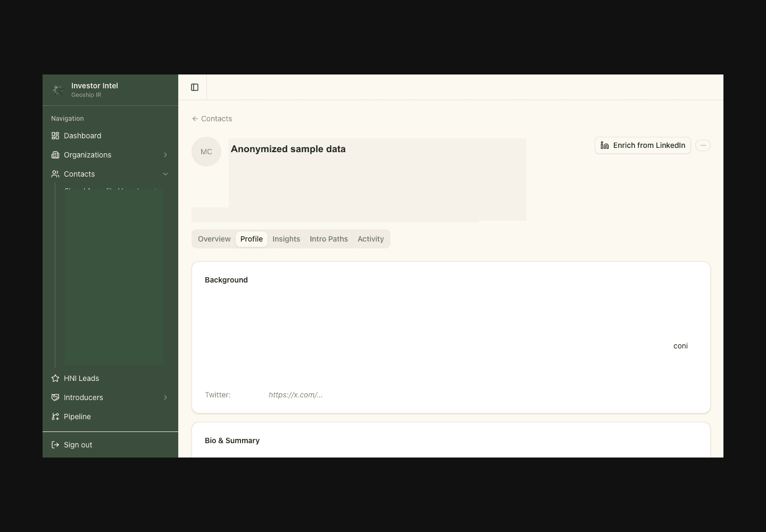
Task: Click the Contacts people icon
Action: tap(55, 174)
